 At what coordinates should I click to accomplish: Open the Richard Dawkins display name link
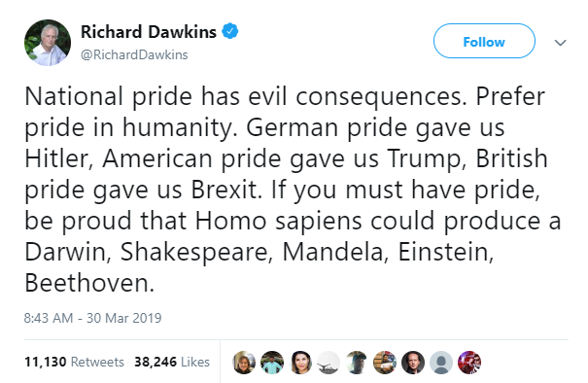coord(149,31)
